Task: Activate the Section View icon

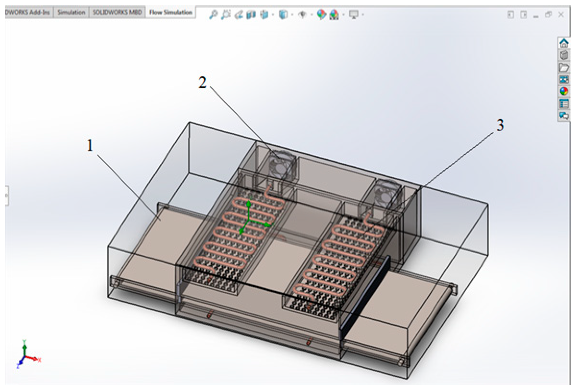Action: tap(251, 14)
